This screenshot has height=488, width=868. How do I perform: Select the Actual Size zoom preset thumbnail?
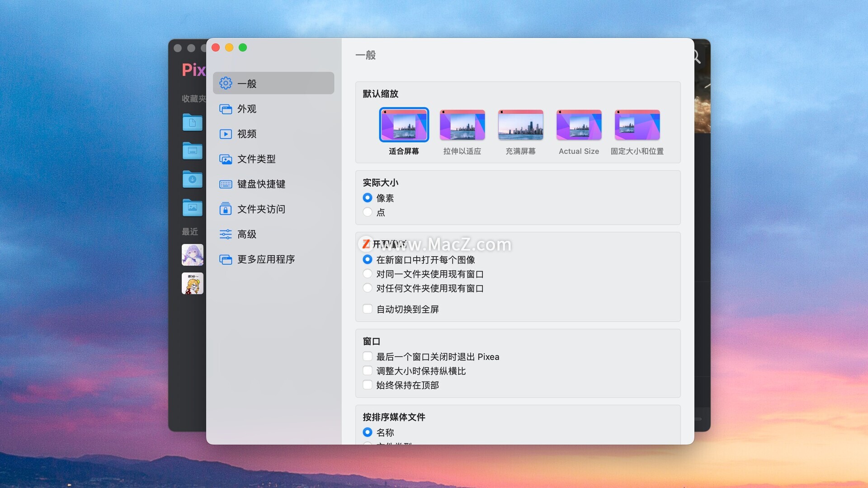tap(579, 125)
